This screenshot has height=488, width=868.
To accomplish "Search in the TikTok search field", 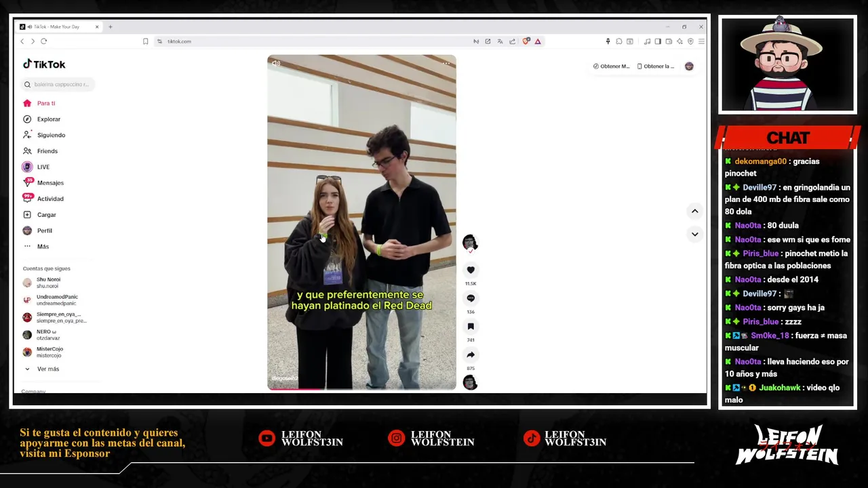I will click(58, 85).
